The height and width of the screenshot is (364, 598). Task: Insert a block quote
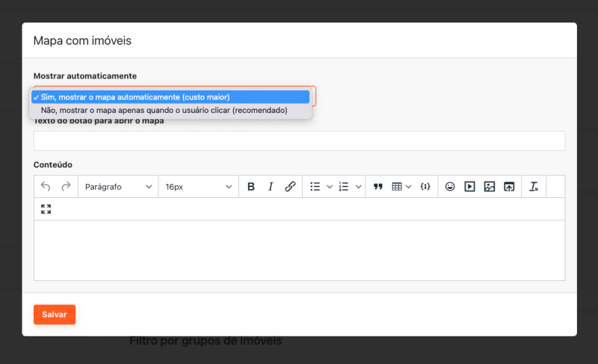pos(377,187)
